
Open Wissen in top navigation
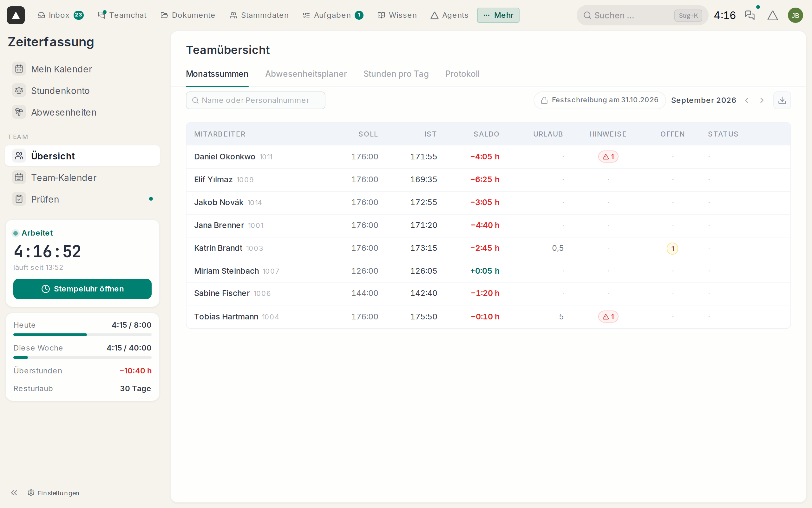397,15
